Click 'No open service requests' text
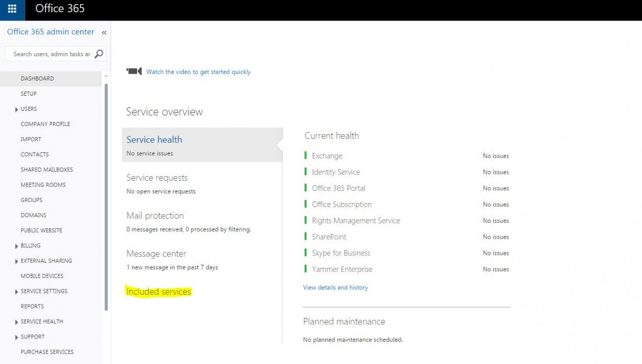Viewport: 642px width, 364px height. point(161,191)
